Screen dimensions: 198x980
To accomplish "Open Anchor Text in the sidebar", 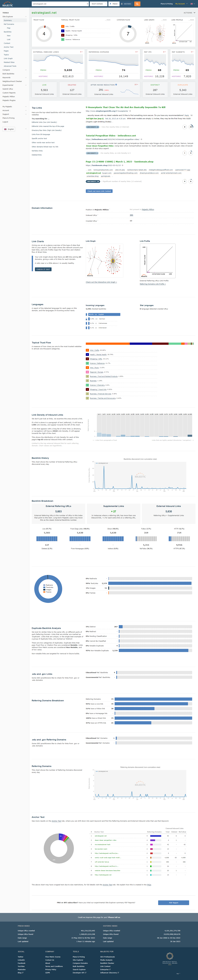I will 8,47.
